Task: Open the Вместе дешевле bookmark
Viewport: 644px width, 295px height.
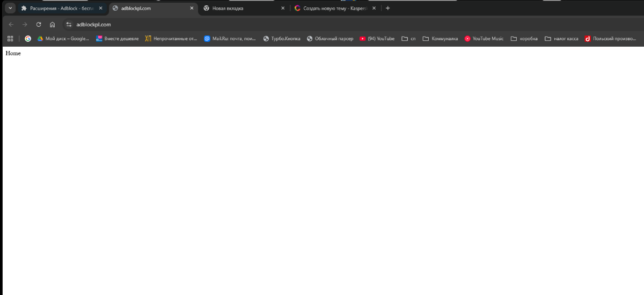Action: 117,39
